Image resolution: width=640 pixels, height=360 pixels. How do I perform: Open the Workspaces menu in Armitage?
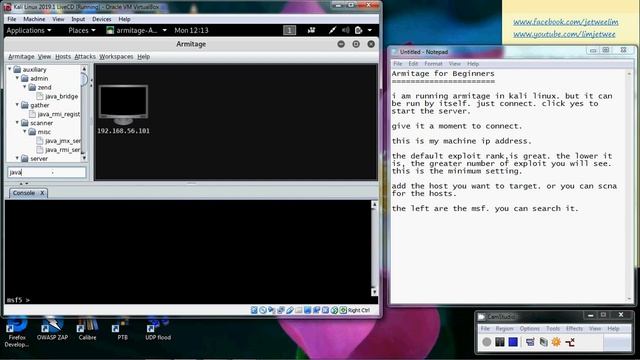pos(116,57)
